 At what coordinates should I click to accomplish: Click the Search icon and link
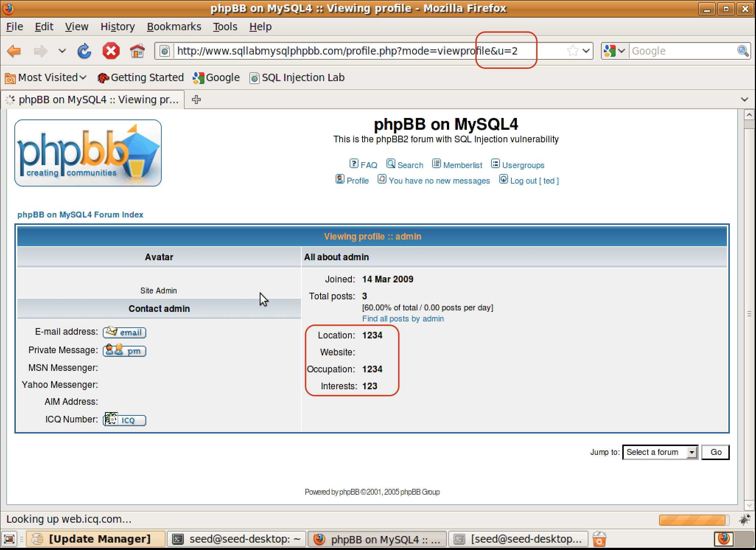coord(405,164)
